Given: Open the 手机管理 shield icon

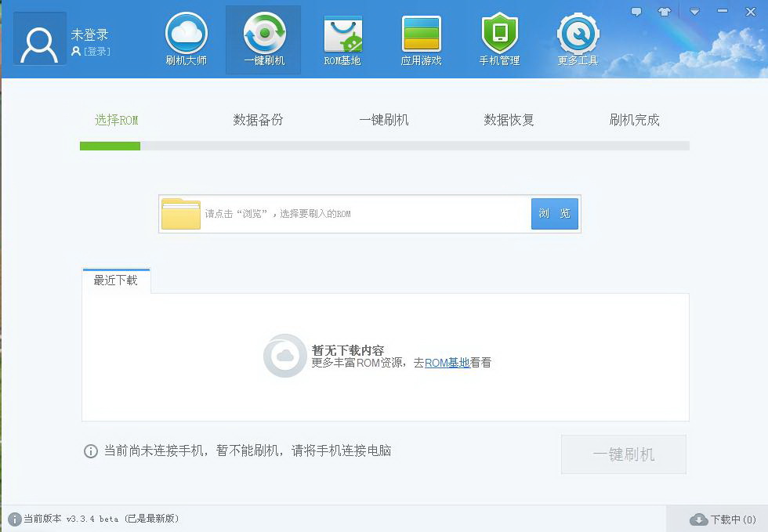Looking at the screenshot, I should click(x=499, y=40).
